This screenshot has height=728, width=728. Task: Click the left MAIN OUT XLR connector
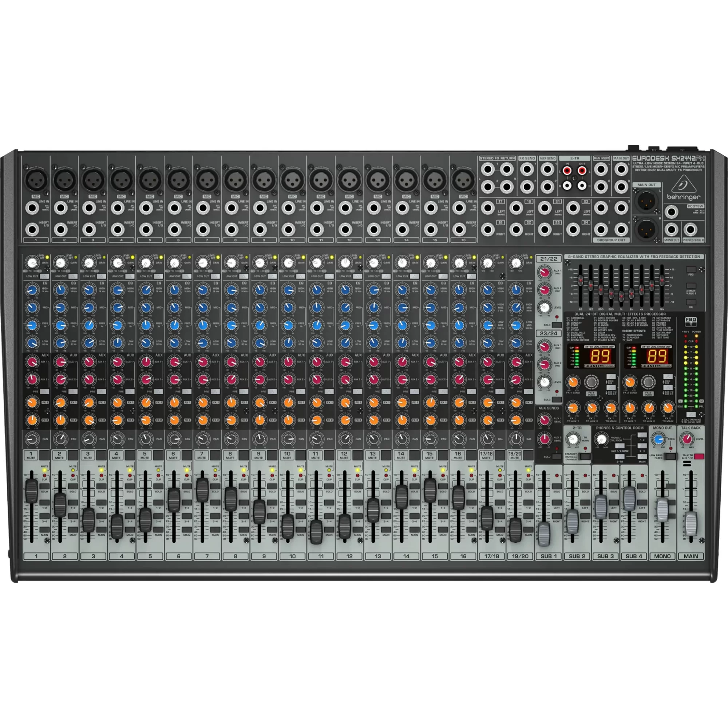(x=646, y=201)
